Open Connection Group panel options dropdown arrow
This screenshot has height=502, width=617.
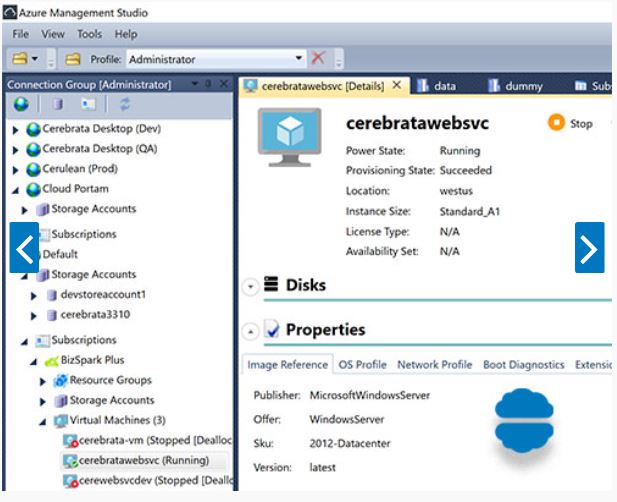[x=194, y=84]
